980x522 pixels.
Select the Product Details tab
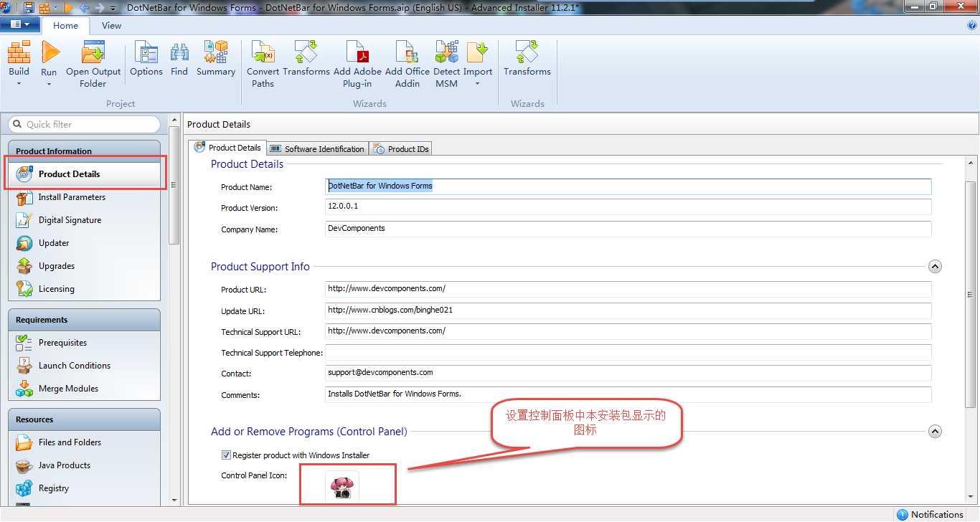(228, 148)
